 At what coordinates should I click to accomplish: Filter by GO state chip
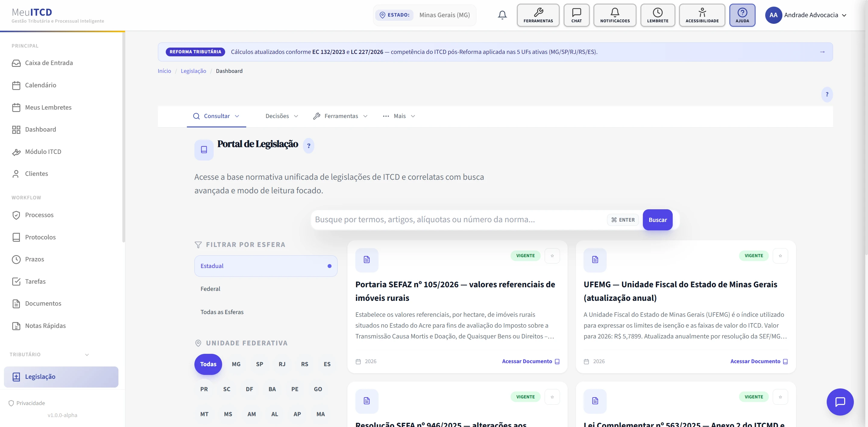[x=318, y=389]
